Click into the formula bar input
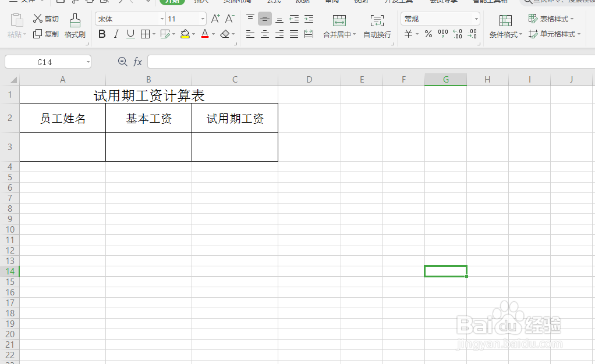Screen dimensions: 595x364 coord(371,62)
